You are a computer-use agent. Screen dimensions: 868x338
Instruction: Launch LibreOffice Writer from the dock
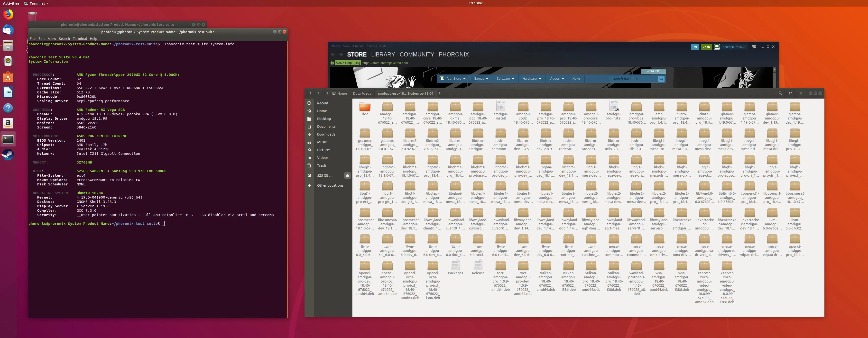coord(8,92)
